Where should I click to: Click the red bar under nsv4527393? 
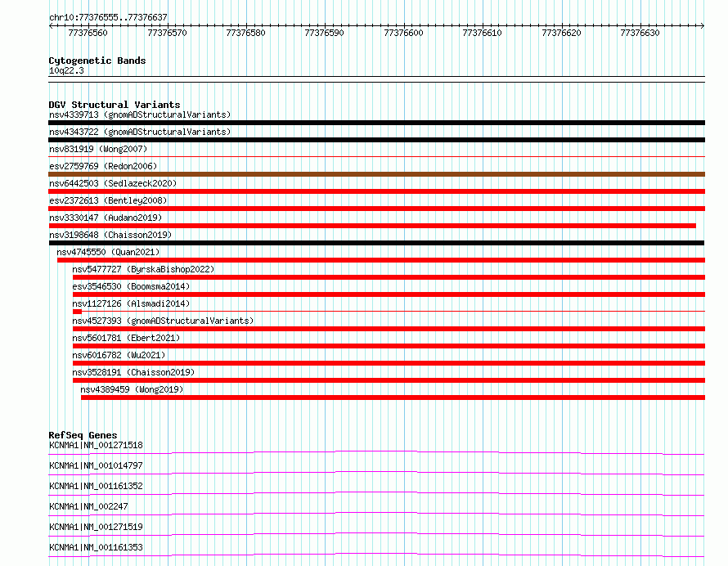(389, 329)
